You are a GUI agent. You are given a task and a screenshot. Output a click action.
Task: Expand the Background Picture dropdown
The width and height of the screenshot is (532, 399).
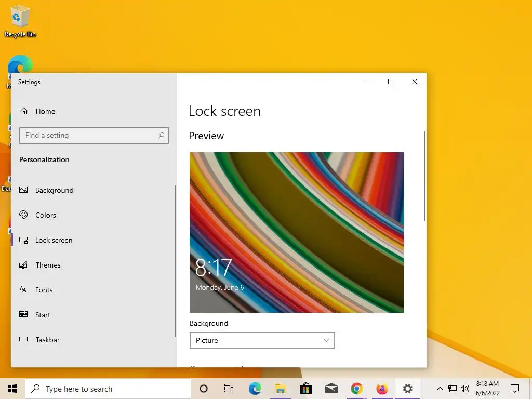262,340
